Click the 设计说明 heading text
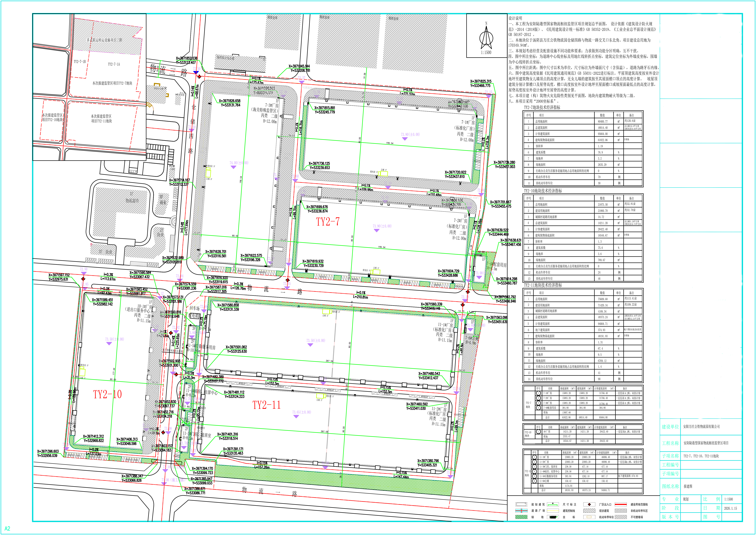The width and height of the screenshot is (756, 535). pos(515,18)
